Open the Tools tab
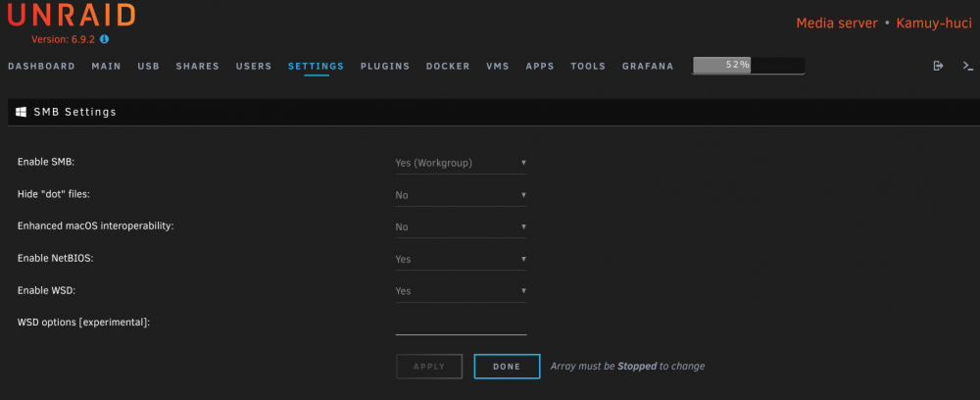The image size is (980, 400). pos(588,67)
